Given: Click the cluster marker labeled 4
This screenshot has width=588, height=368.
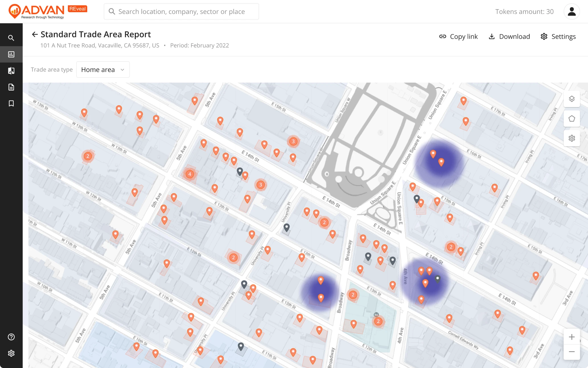Looking at the screenshot, I should click(x=190, y=174).
